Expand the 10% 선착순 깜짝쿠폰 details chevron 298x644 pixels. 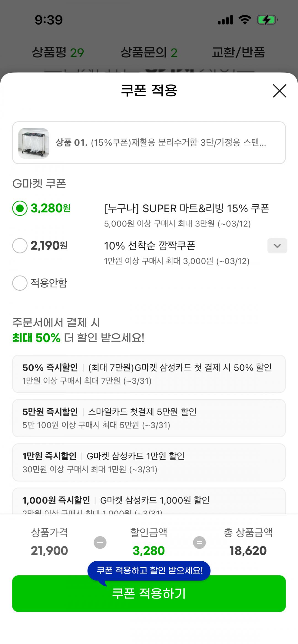tap(277, 246)
